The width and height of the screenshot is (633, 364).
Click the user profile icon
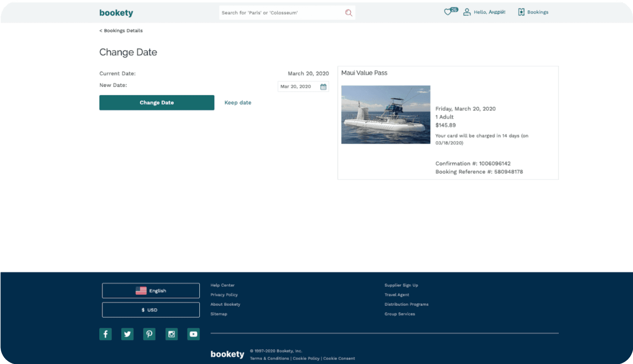tap(467, 12)
